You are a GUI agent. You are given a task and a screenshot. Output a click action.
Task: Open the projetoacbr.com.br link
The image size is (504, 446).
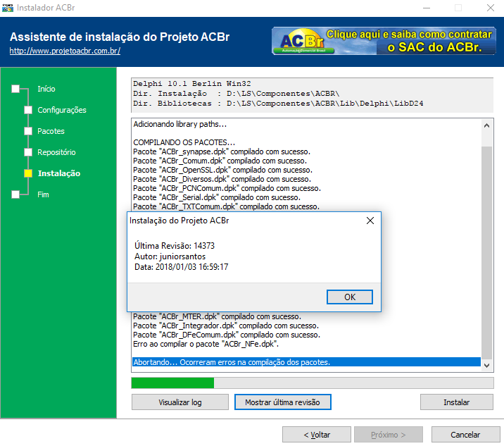coord(65,51)
